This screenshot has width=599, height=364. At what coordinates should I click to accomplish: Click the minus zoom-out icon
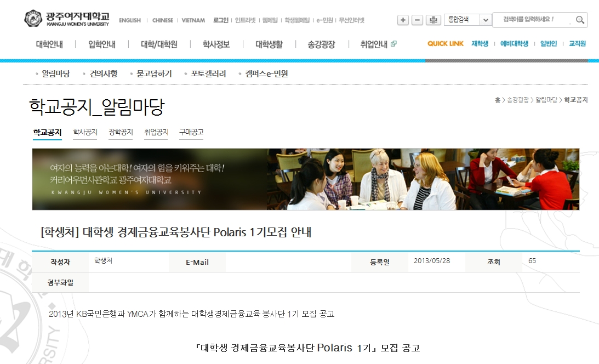(x=417, y=20)
